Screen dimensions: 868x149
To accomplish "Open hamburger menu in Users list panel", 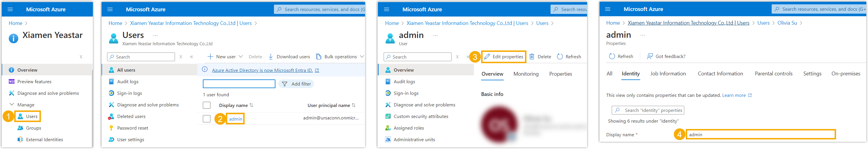I will pyautogui.click(x=110, y=9).
